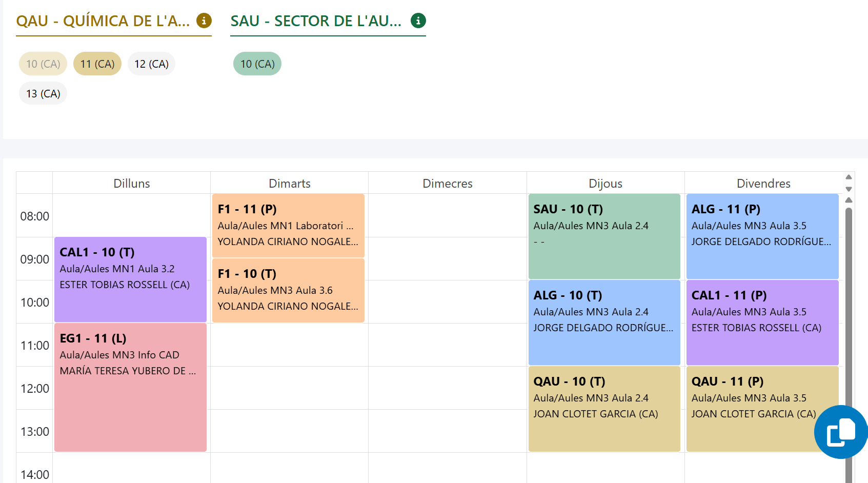868x483 pixels.
Task: Click the scrollbar down arrow below header
Action: coord(849,189)
